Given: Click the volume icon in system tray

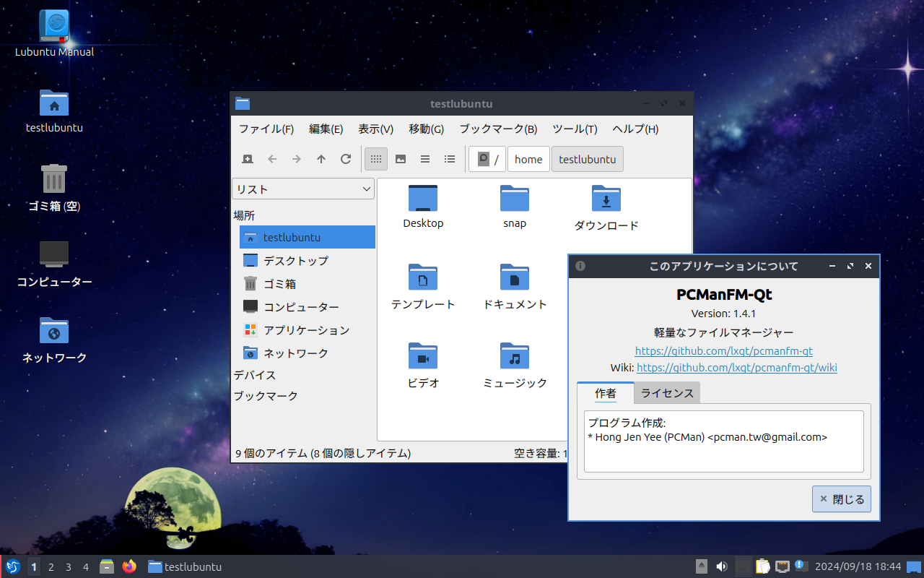Looking at the screenshot, I should pyautogui.click(x=721, y=566).
